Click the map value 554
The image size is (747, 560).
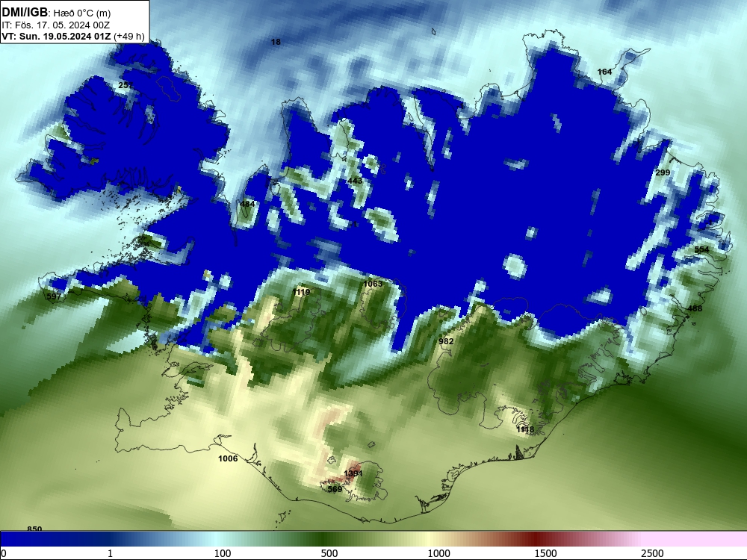(701, 249)
